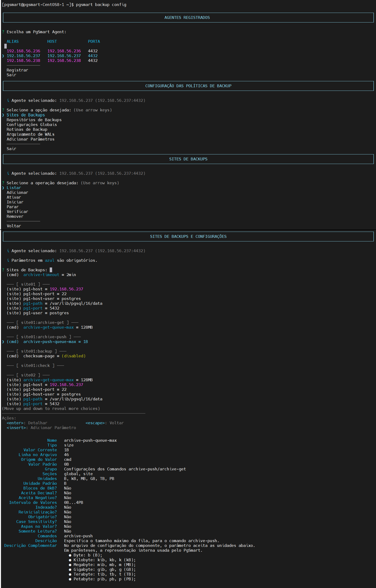Click the site01:check section header
The height and width of the screenshot is (588, 376).
pos(35,365)
